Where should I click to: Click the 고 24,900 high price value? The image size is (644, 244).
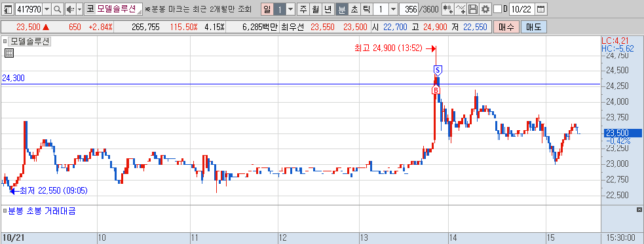[435, 27]
